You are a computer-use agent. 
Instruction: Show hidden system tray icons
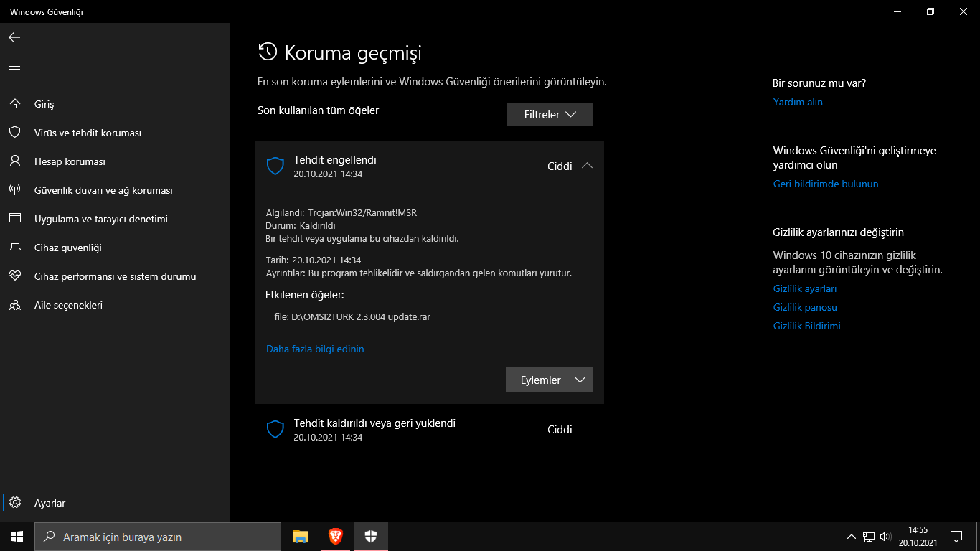[852, 537]
